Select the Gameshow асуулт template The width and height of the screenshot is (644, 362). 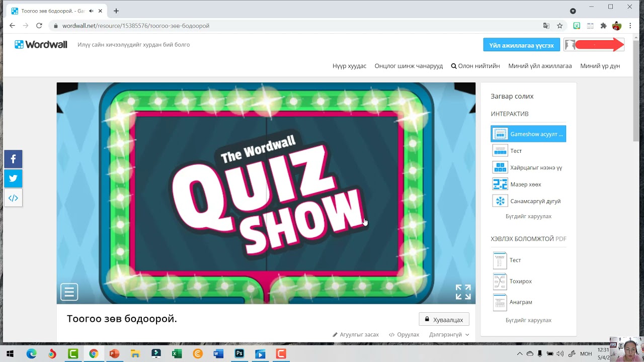(x=528, y=134)
